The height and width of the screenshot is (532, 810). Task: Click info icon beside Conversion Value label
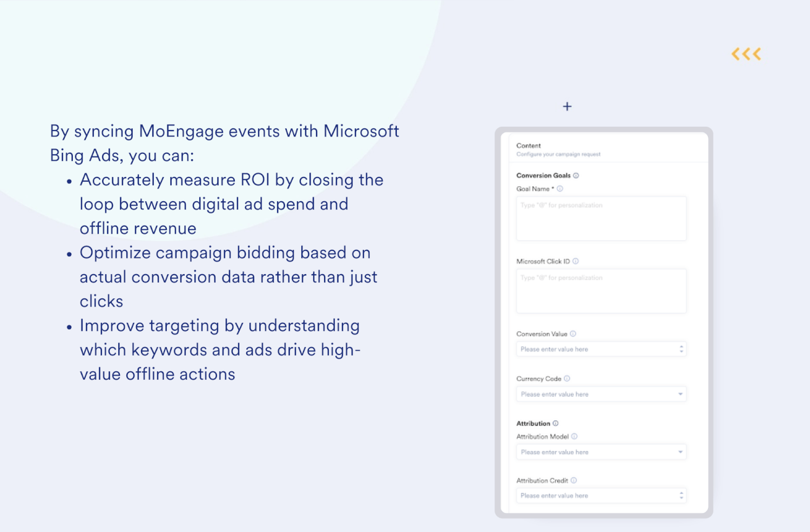coord(573,334)
